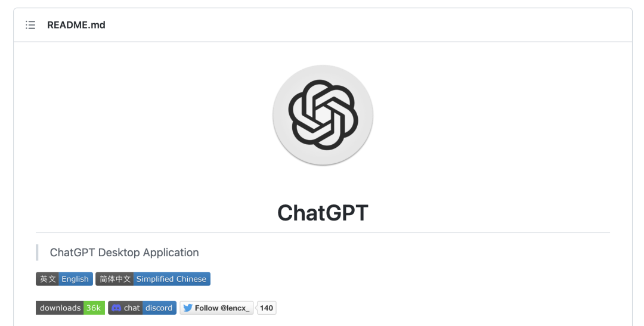Image resolution: width=644 pixels, height=326 pixels.
Task: Open the Simplified Chinese badge link
Action: (x=171, y=279)
